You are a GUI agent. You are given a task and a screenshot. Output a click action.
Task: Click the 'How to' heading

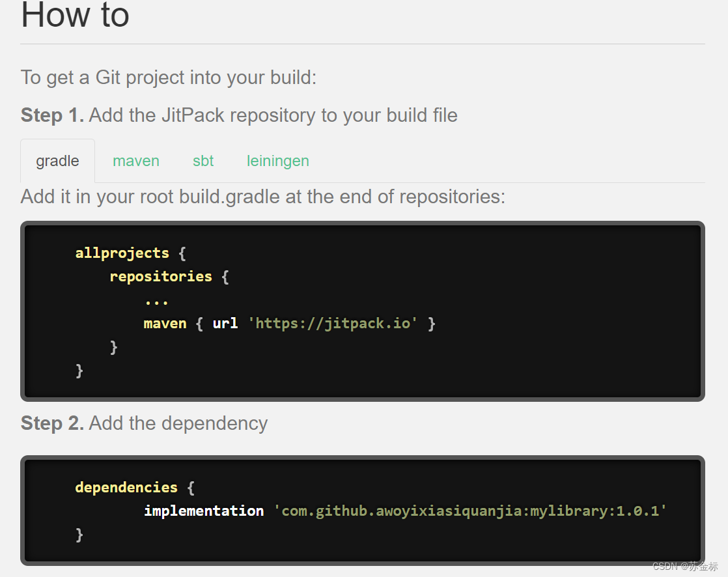click(x=76, y=15)
